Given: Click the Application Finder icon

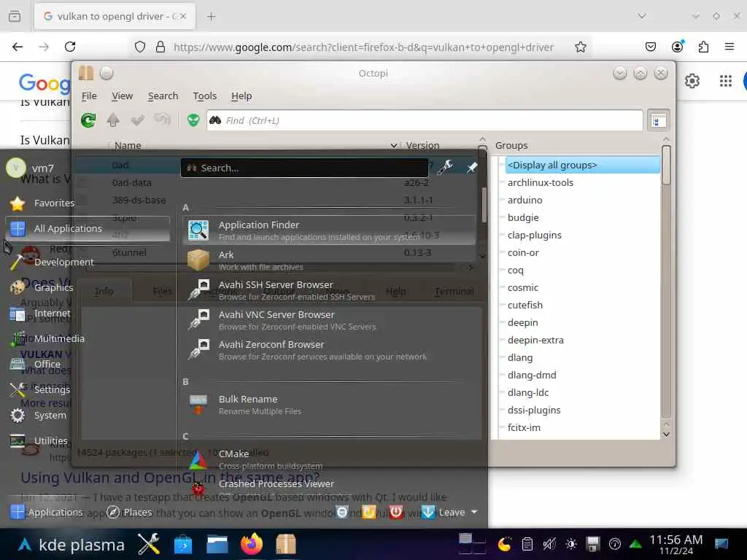Looking at the screenshot, I should click(x=198, y=230).
